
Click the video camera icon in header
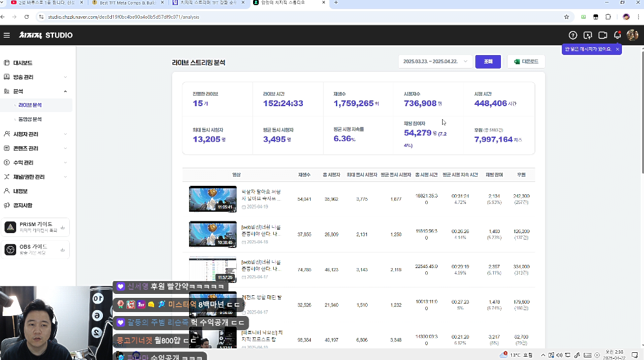pyautogui.click(x=603, y=35)
